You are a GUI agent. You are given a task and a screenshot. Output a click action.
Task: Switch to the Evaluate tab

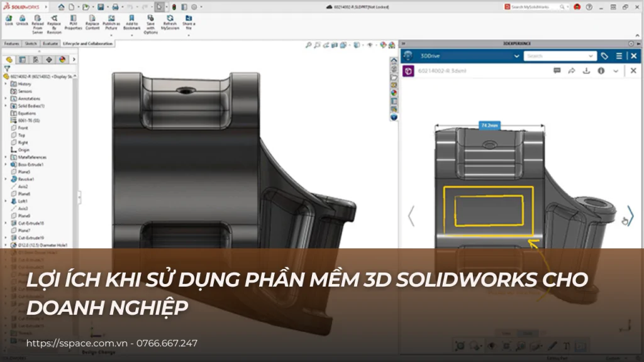tap(50, 43)
